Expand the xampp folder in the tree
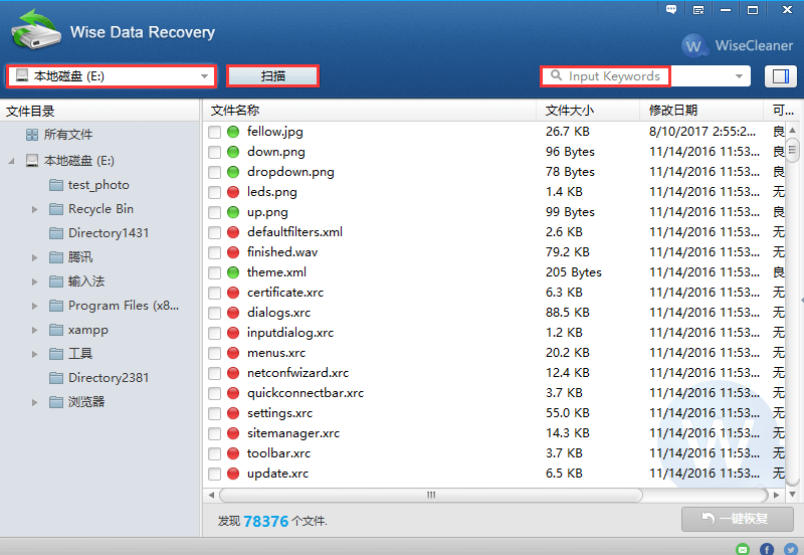Image resolution: width=804 pixels, height=555 pixels. click(35, 330)
